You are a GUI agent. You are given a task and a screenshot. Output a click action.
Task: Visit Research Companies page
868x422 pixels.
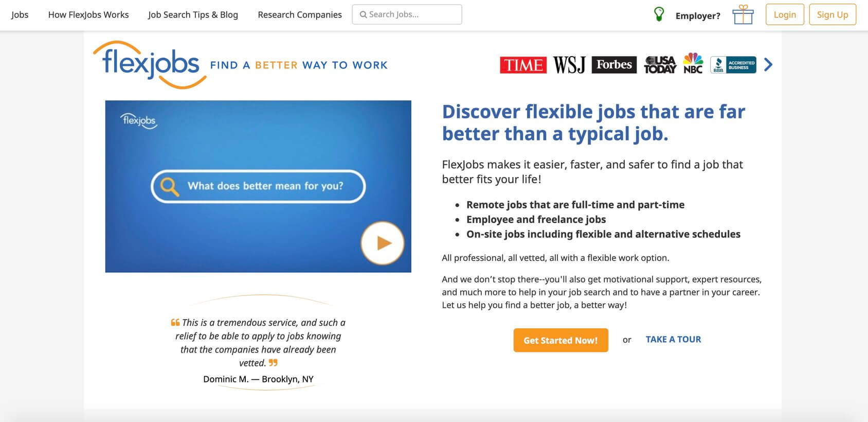(x=299, y=14)
